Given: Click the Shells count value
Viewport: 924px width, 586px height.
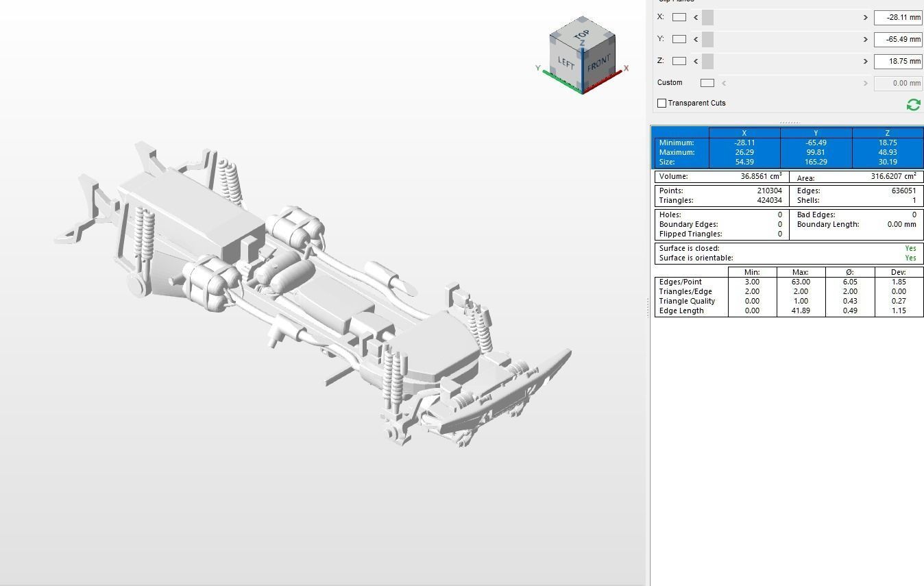Looking at the screenshot, I should 914,200.
